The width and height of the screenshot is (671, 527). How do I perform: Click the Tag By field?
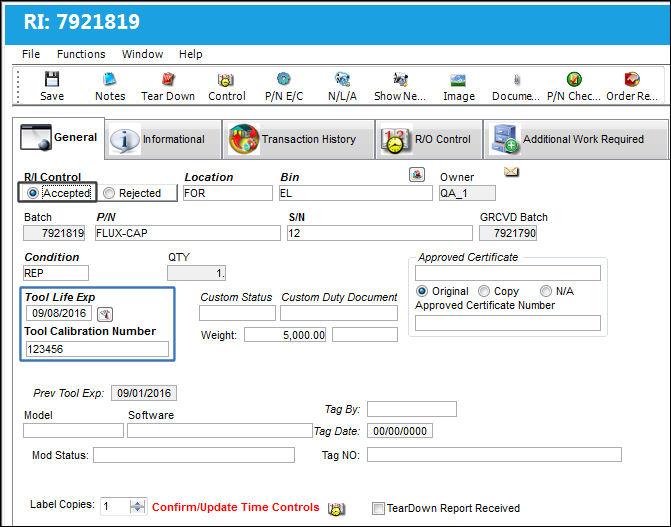pos(412,409)
